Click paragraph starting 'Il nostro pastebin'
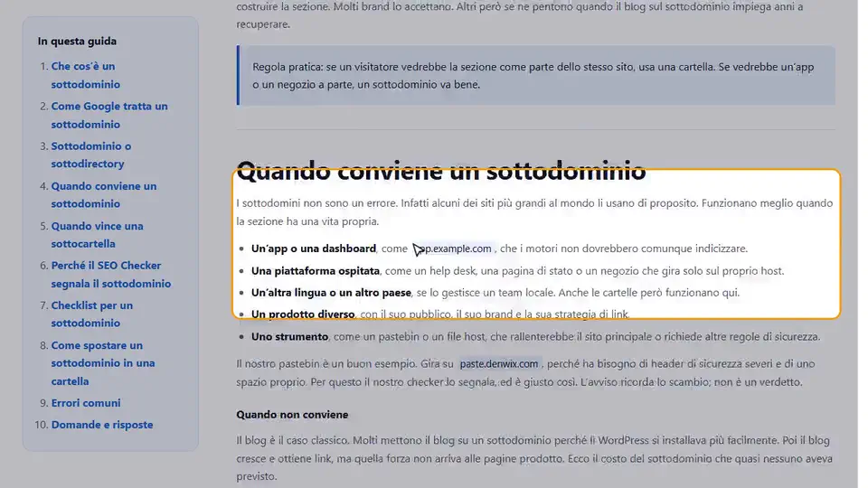 [525, 373]
